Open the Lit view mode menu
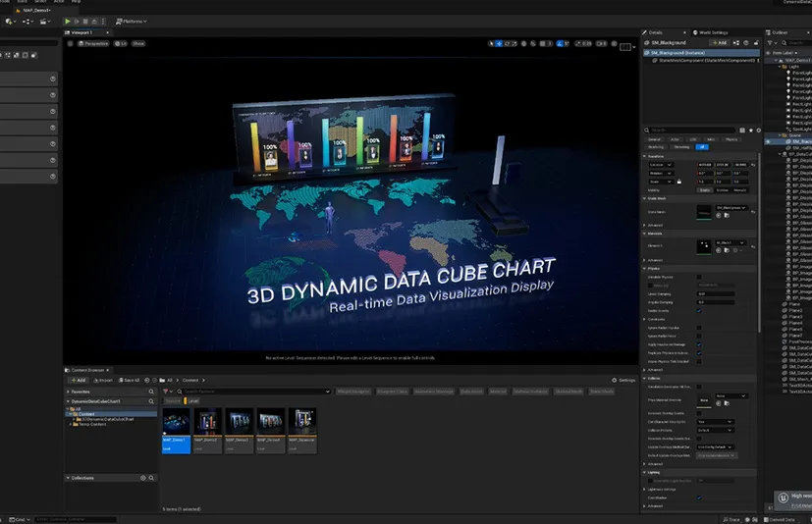Screen dimensions: 812x524 [x=120, y=43]
